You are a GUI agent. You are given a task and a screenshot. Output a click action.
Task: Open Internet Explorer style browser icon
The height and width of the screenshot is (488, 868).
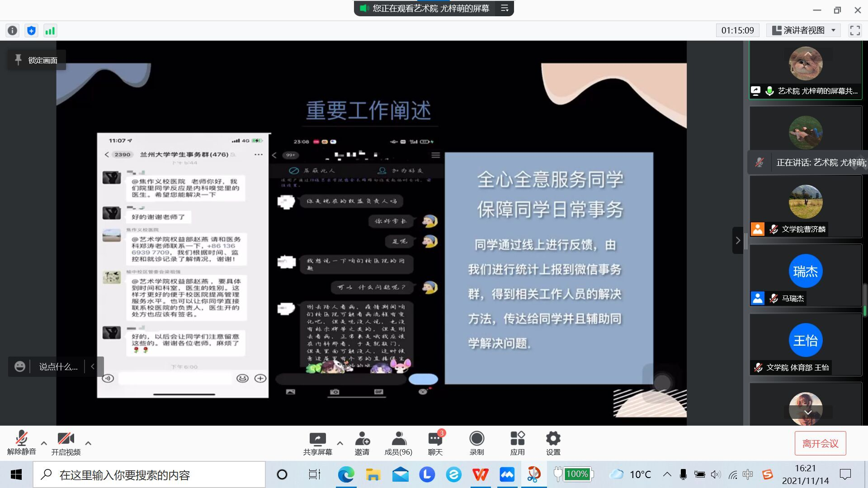453,474
